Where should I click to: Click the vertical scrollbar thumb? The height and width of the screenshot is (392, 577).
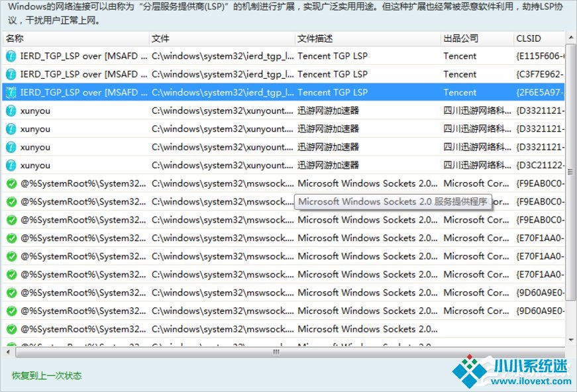coord(570,171)
